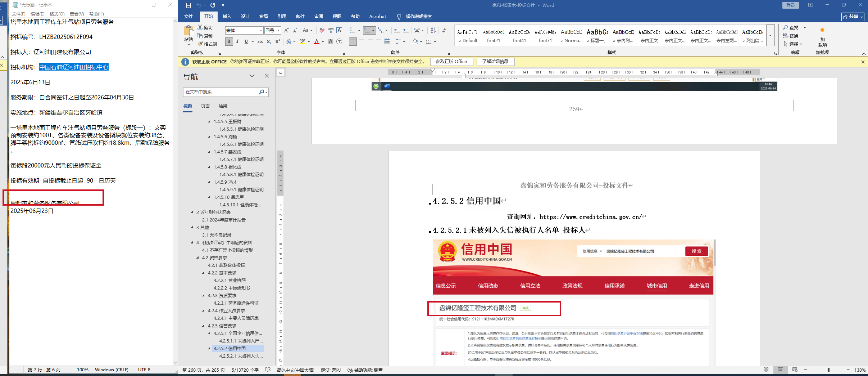The width and height of the screenshot is (868, 376).
Task: Click the Save icon in title bar
Action: tap(188, 5)
